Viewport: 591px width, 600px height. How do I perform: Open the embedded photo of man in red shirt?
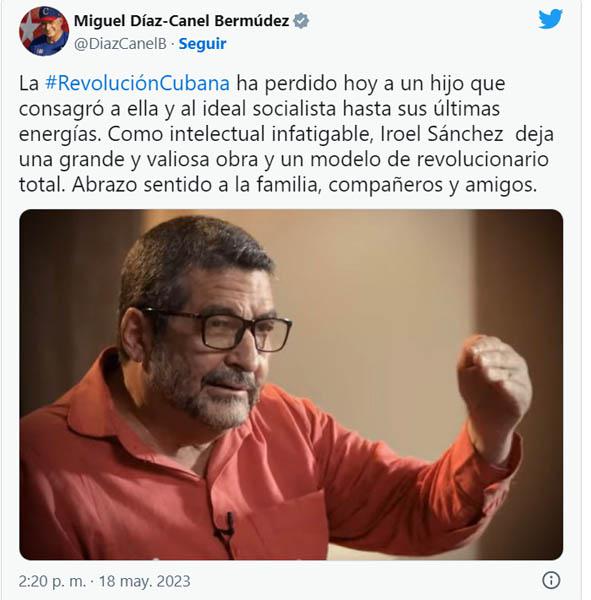coord(291,385)
